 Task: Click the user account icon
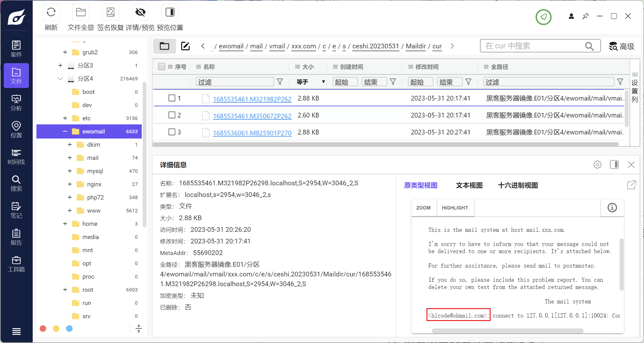571,16
